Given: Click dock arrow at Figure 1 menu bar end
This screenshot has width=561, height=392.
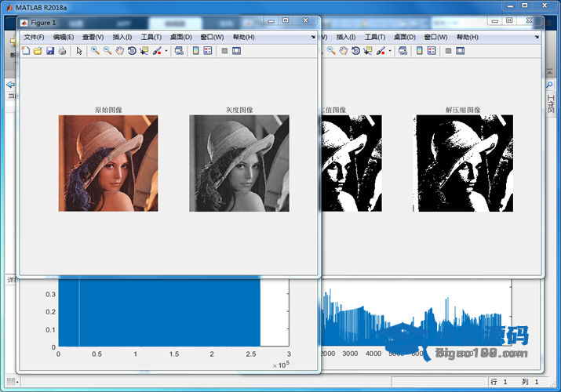Looking at the screenshot, I should [313, 37].
